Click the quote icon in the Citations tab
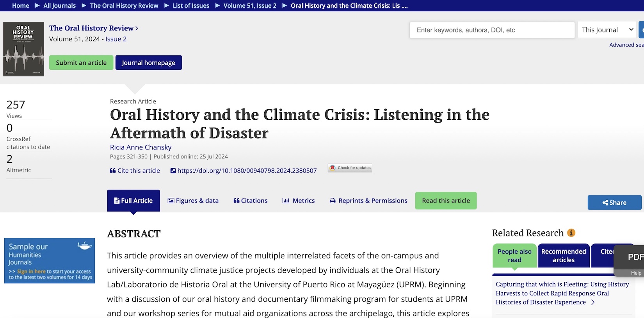Screen dimensions: 644x318 click(x=236, y=201)
